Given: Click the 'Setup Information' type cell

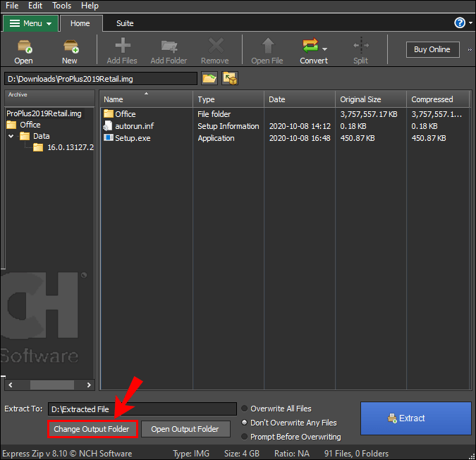Looking at the screenshot, I should tap(228, 126).
